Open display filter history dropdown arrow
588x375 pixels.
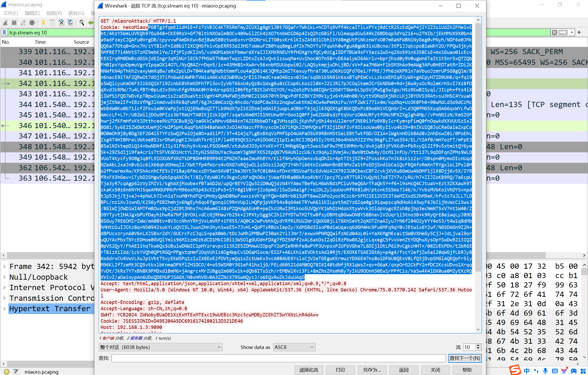coord(572,33)
